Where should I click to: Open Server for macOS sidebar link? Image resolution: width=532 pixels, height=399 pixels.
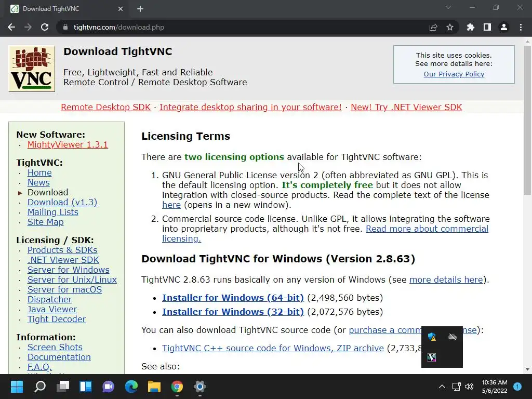(64, 289)
